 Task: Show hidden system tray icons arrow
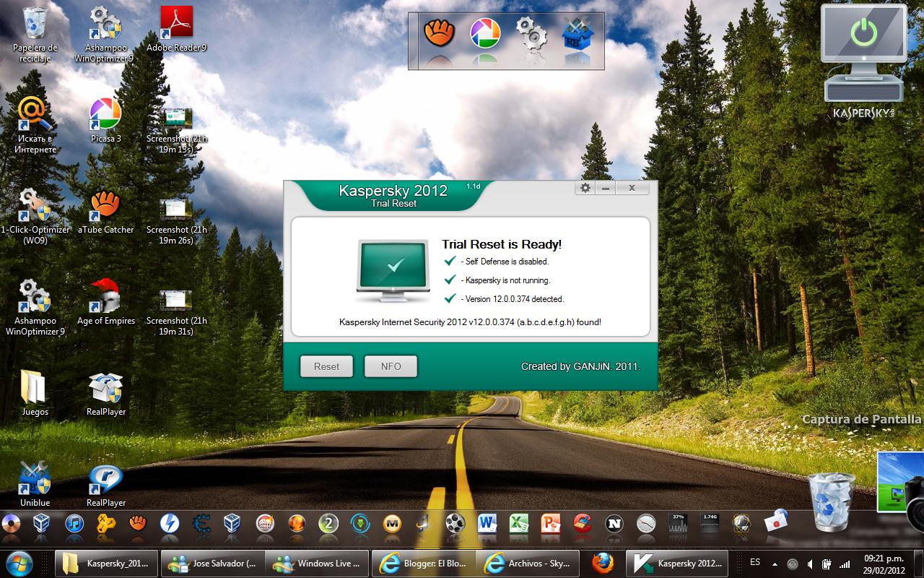point(775,563)
